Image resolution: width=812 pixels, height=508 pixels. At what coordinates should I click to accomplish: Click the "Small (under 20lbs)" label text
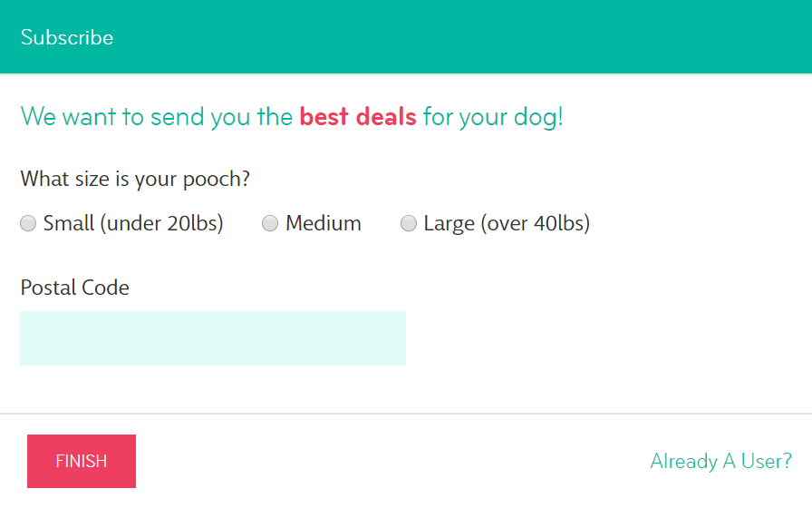133,223
